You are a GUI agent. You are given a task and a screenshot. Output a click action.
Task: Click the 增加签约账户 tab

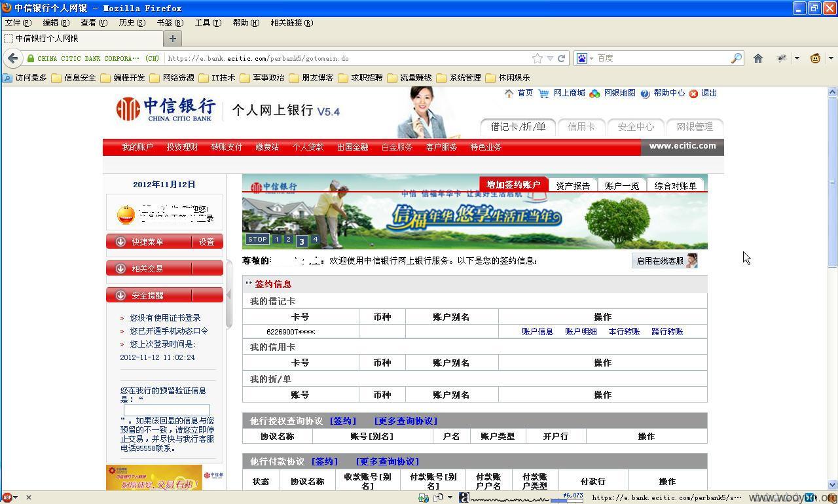point(513,185)
